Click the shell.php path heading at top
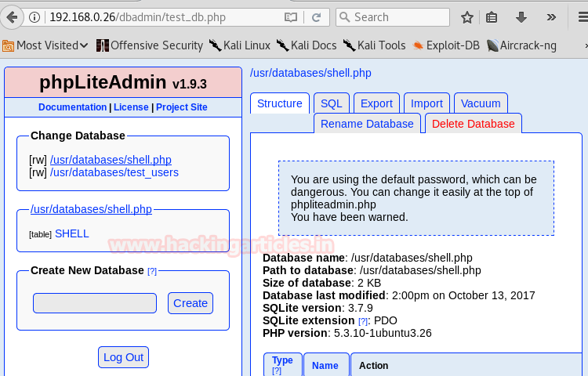 (310, 73)
